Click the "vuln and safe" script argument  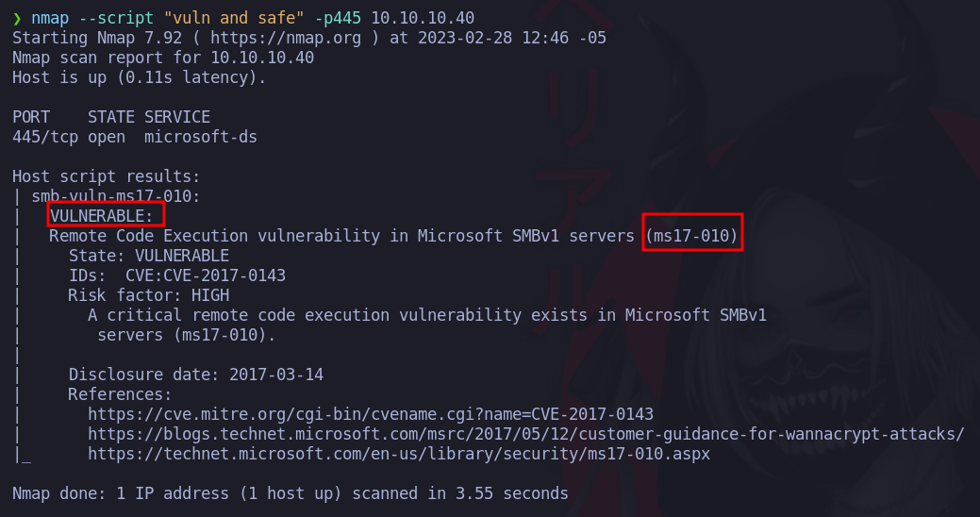234,18
